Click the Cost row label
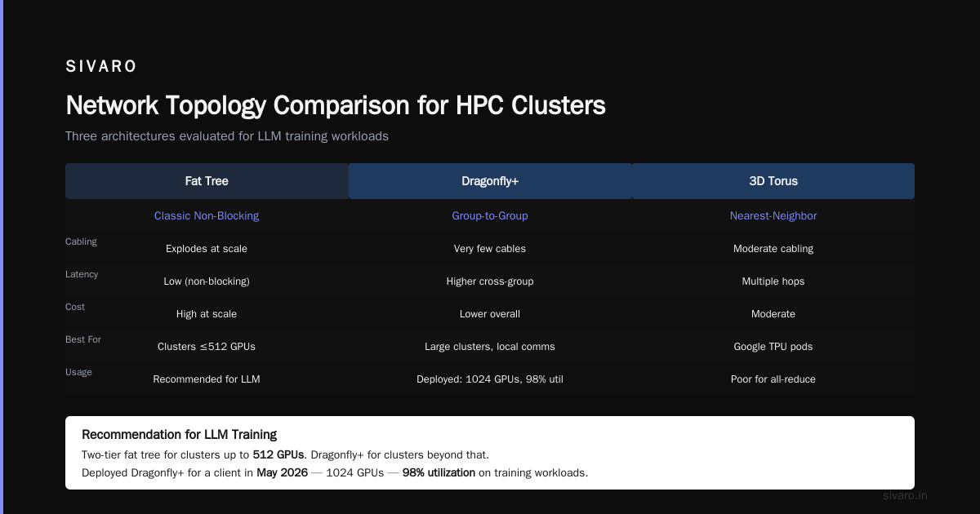This screenshot has height=514, width=980. click(x=75, y=307)
